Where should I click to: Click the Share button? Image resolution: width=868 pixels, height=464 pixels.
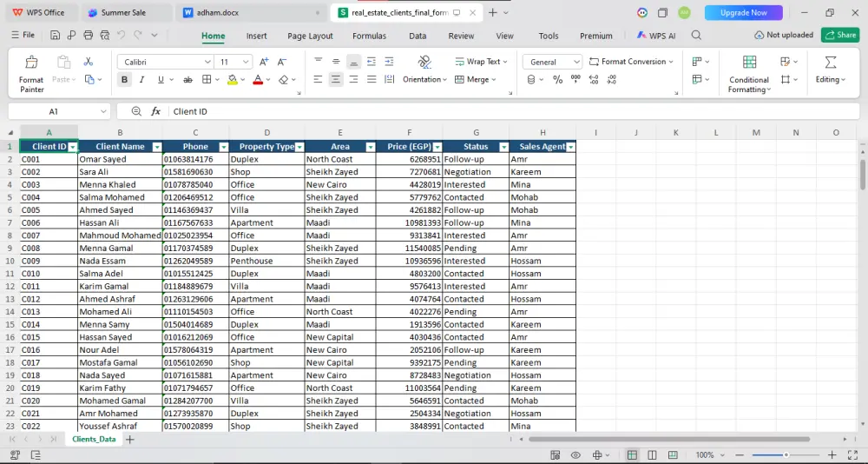pyautogui.click(x=840, y=35)
